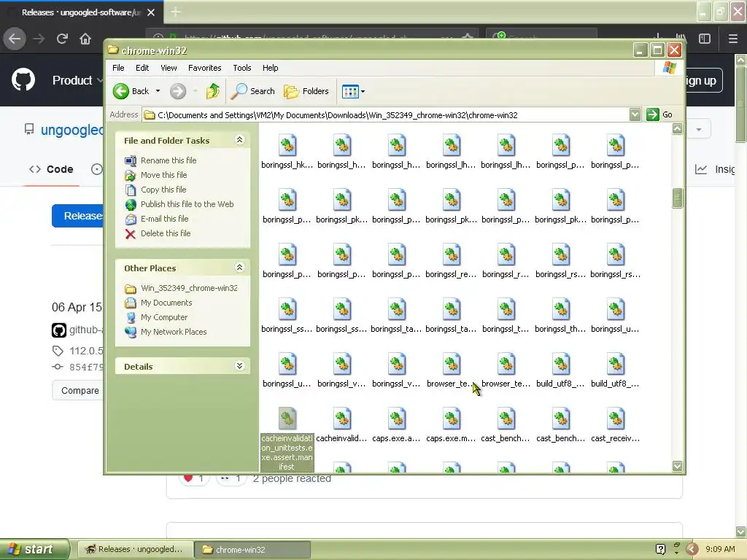Toggle the browser sidebar icon
The image size is (747, 560).
(705, 39)
